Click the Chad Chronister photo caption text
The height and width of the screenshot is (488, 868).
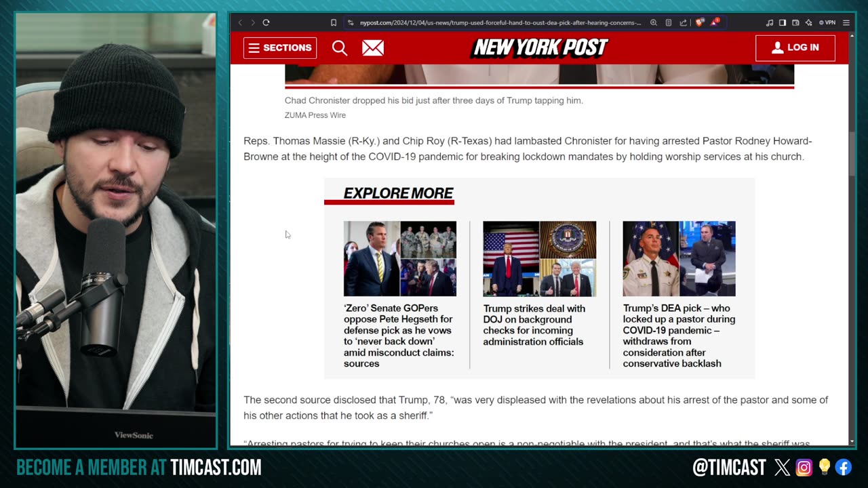coord(434,100)
